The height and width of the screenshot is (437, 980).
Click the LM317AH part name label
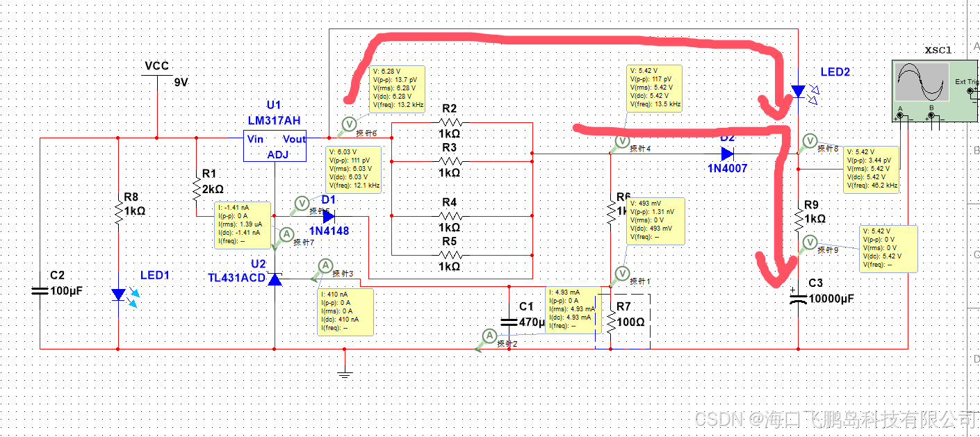coord(275,119)
